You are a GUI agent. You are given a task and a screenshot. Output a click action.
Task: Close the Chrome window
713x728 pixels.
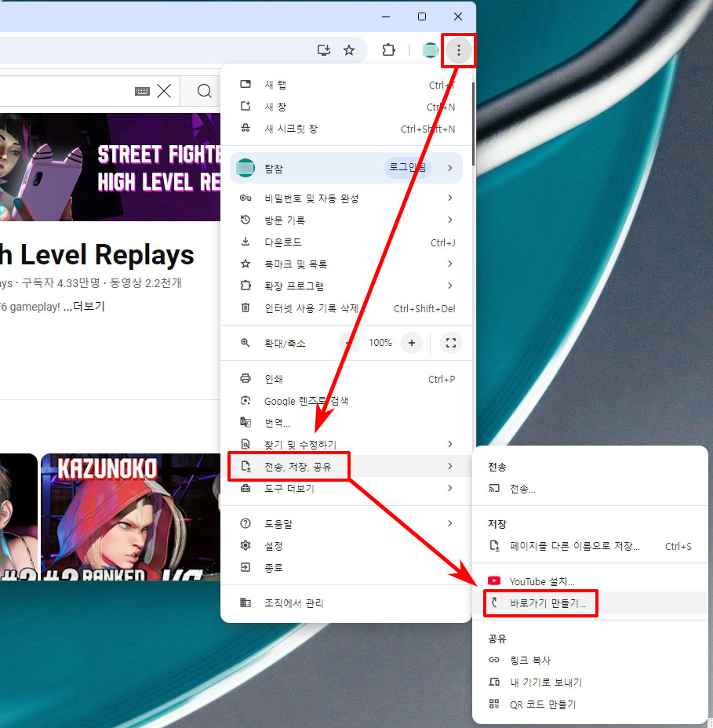458,16
